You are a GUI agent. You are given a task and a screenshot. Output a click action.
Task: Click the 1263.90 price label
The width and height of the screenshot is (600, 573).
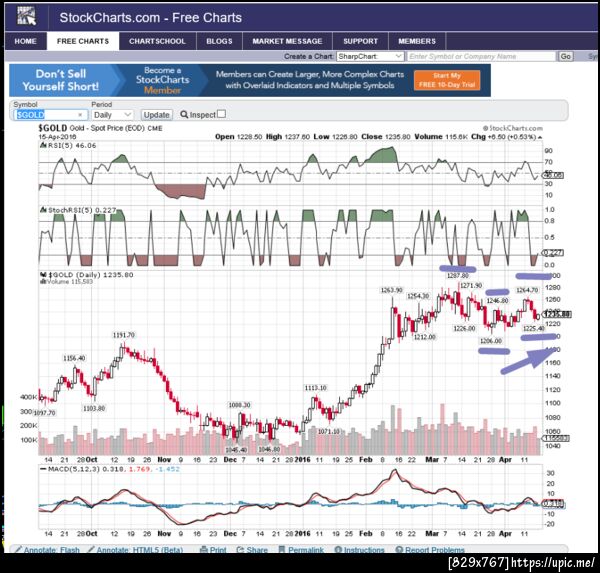coord(391,291)
